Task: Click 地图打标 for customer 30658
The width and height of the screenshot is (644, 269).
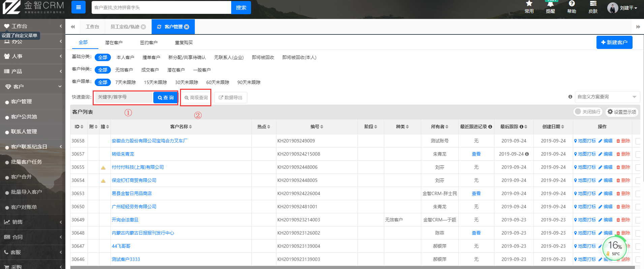Action: click(585, 141)
